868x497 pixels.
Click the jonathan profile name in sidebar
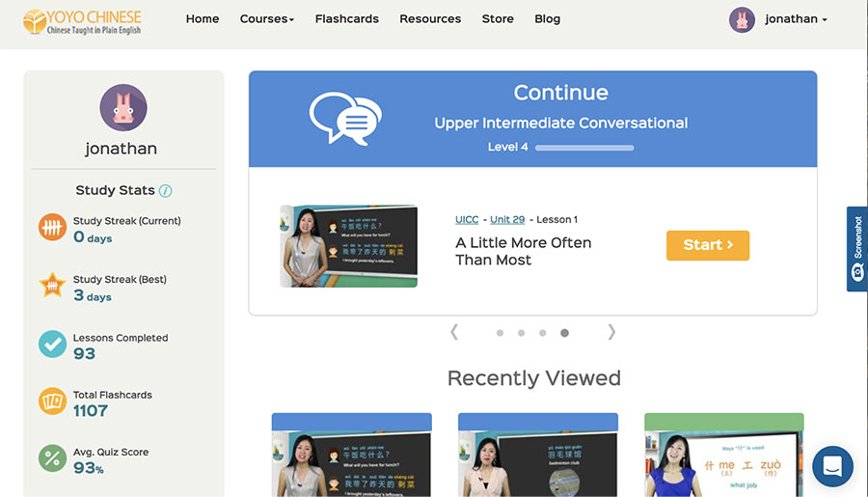click(122, 149)
